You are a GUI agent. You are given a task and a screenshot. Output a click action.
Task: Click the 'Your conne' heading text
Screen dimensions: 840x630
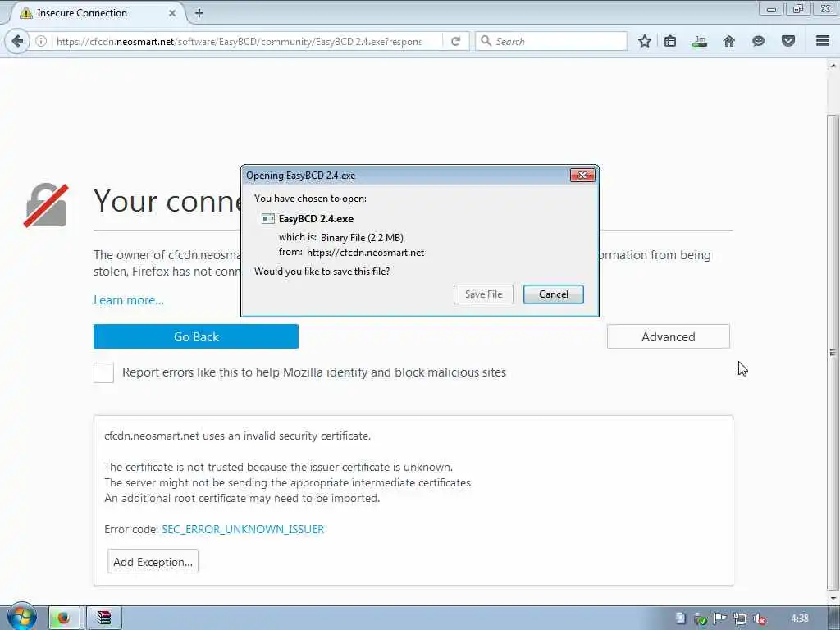pyautogui.click(x=167, y=202)
